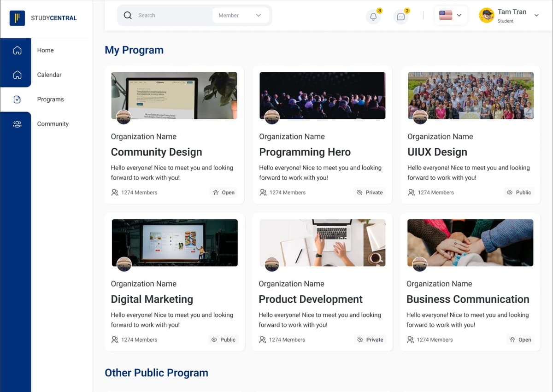Image resolution: width=553 pixels, height=392 pixels.
Task: Click the members count icon on Programming Hero
Action: 263,193
